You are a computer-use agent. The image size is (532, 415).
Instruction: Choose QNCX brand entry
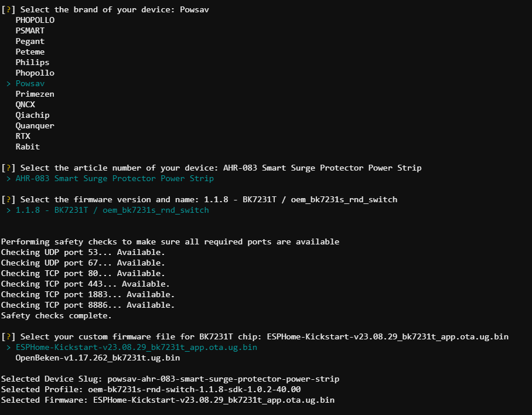click(x=25, y=104)
